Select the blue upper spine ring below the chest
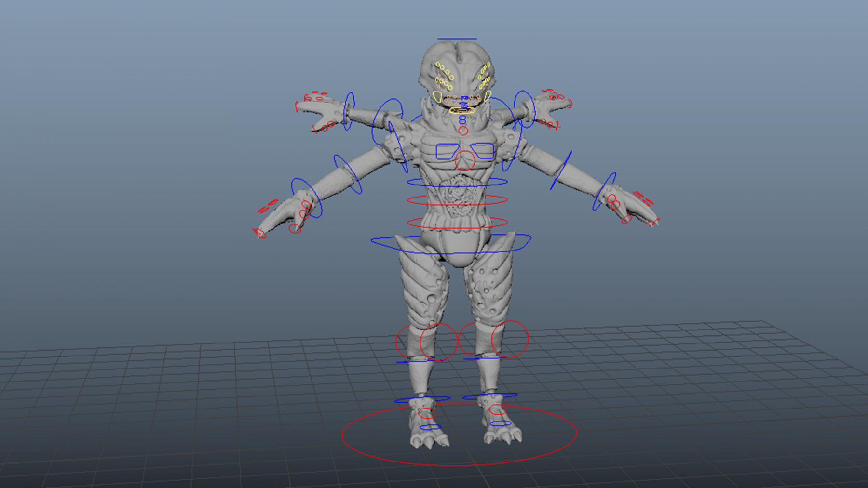868x488 pixels. [x=457, y=182]
